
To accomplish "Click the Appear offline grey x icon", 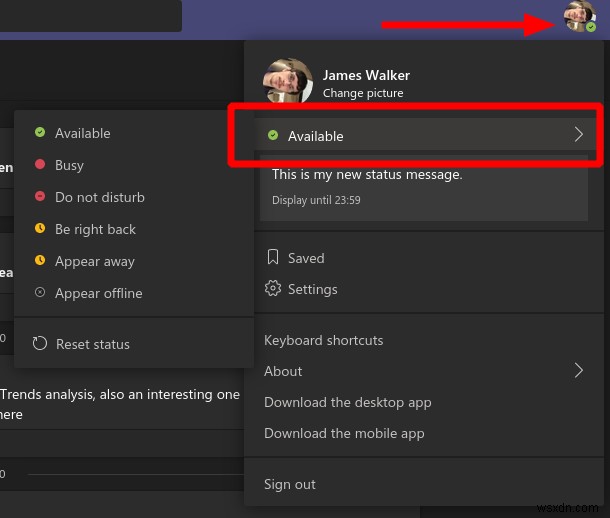I will [40, 292].
